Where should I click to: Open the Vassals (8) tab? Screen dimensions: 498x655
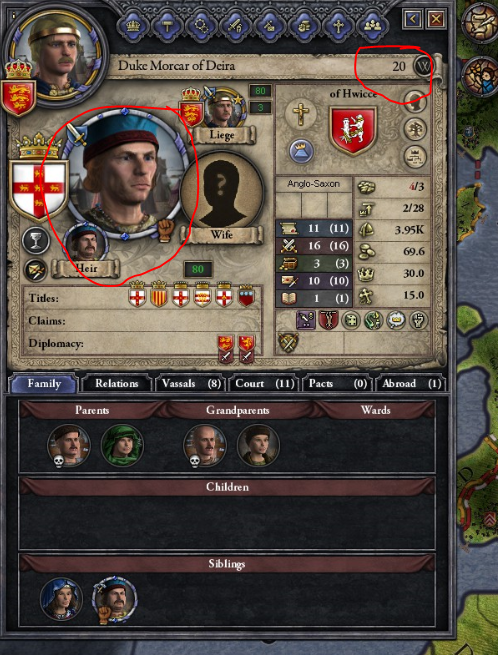[191, 383]
